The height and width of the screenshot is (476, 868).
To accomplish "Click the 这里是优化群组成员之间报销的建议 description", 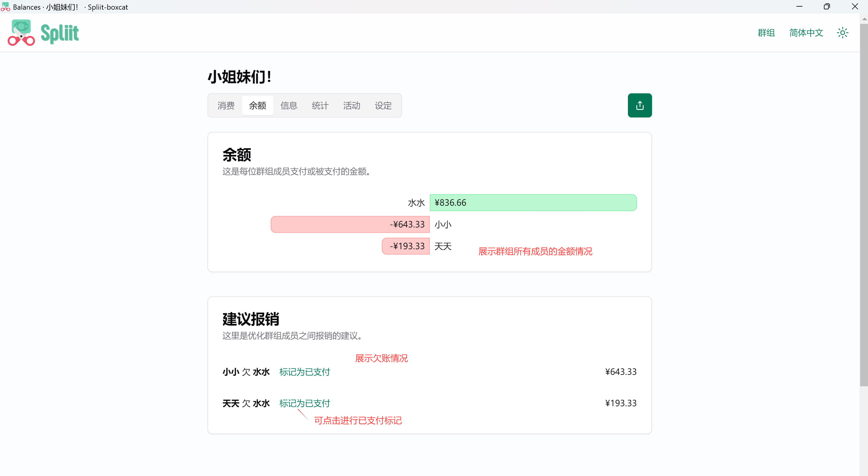I will click(x=292, y=336).
